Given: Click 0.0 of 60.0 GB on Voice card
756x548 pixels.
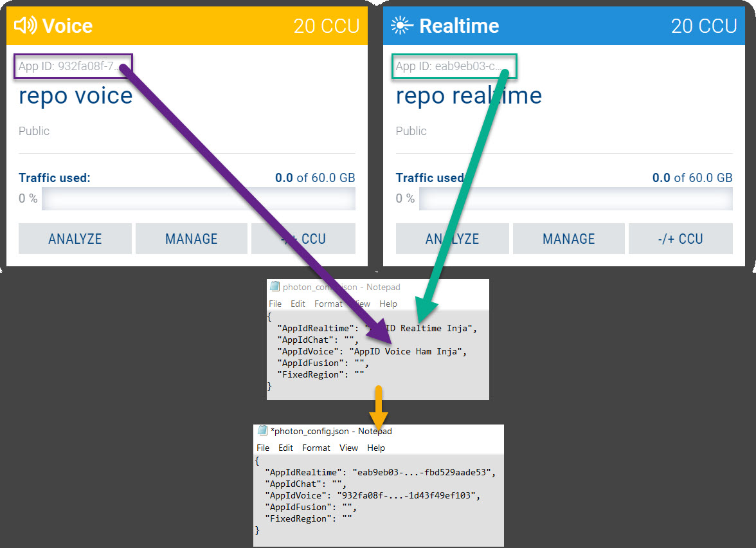Looking at the screenshot, I should [315, 178].
